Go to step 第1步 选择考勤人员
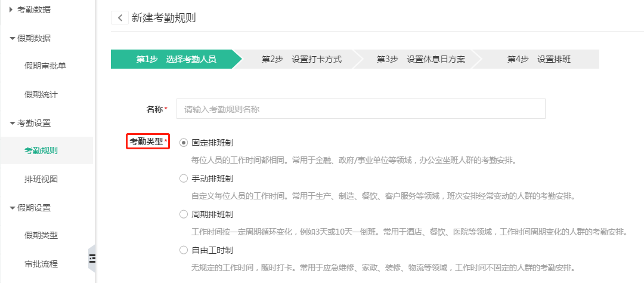This screenshot has width=644, height=283. tap(176, 59)
